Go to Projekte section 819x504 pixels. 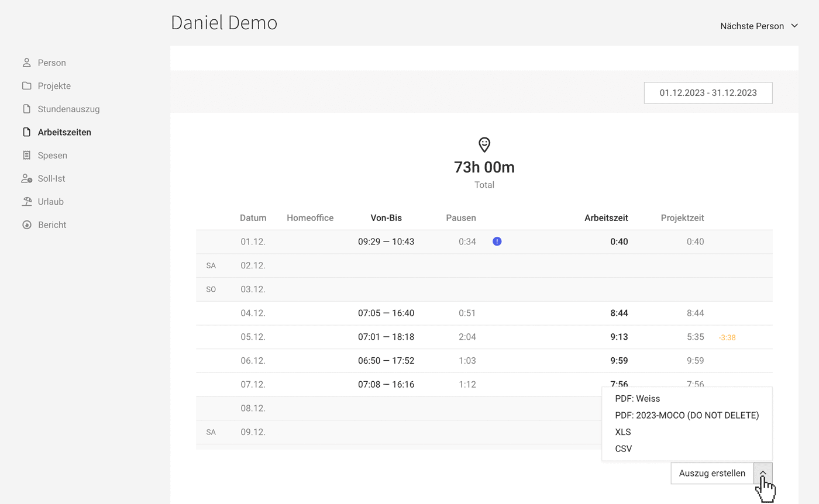point(54,86)
